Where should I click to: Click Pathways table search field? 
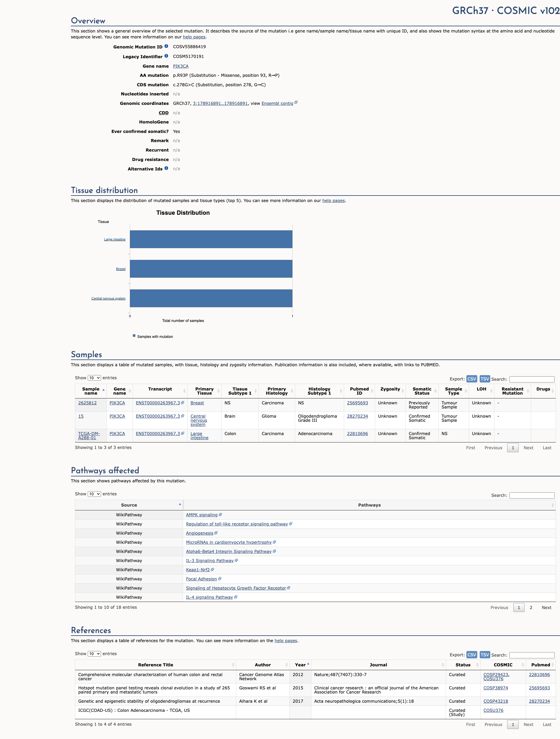[532, 495]
